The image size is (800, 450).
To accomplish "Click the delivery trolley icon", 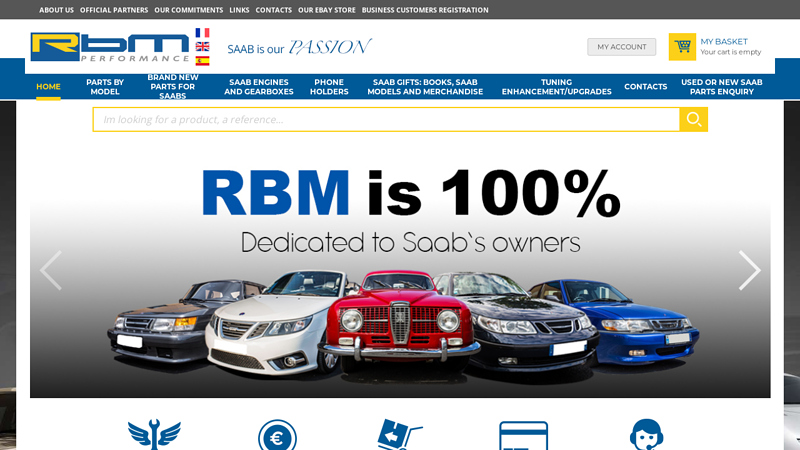I will (x=399, y=435).
